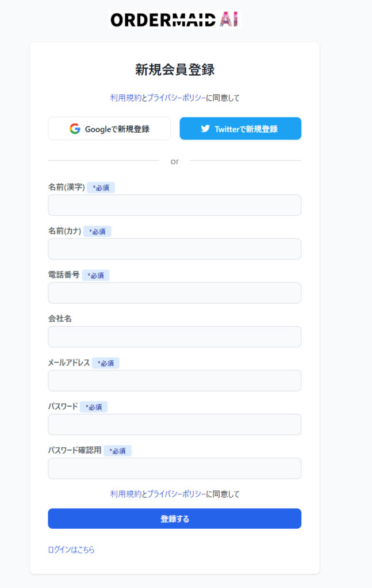Submit with the 登録する button
This screenshot has height=588, width=372.
point(175,519)
